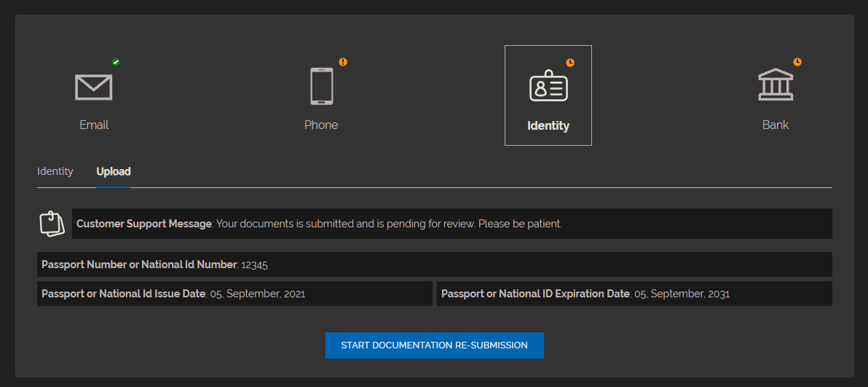Switch to the Identity sub-tab
Screen dimensions: 868x387
click(x=55, y=171)
